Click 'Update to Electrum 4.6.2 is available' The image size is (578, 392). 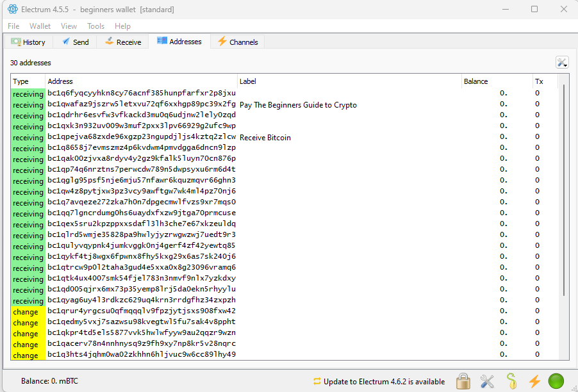(x=384, y=382)
